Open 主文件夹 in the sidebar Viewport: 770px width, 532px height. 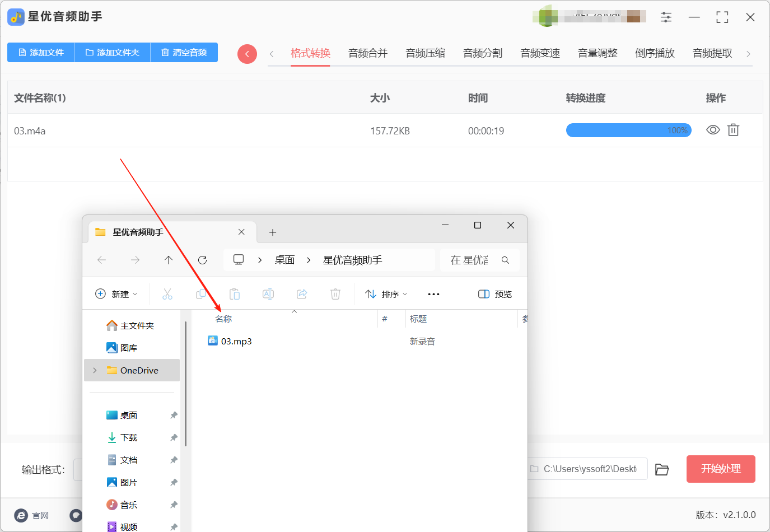130,325
